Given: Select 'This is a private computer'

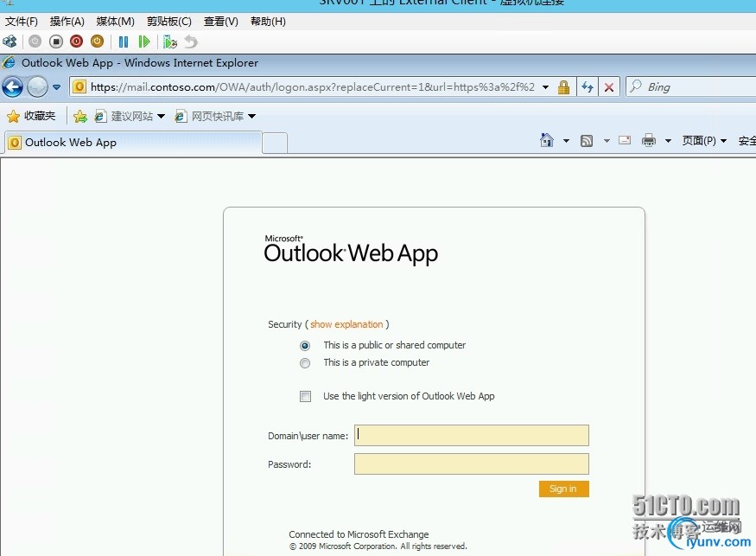Looking at the screenshot, I should click(305, 363).
